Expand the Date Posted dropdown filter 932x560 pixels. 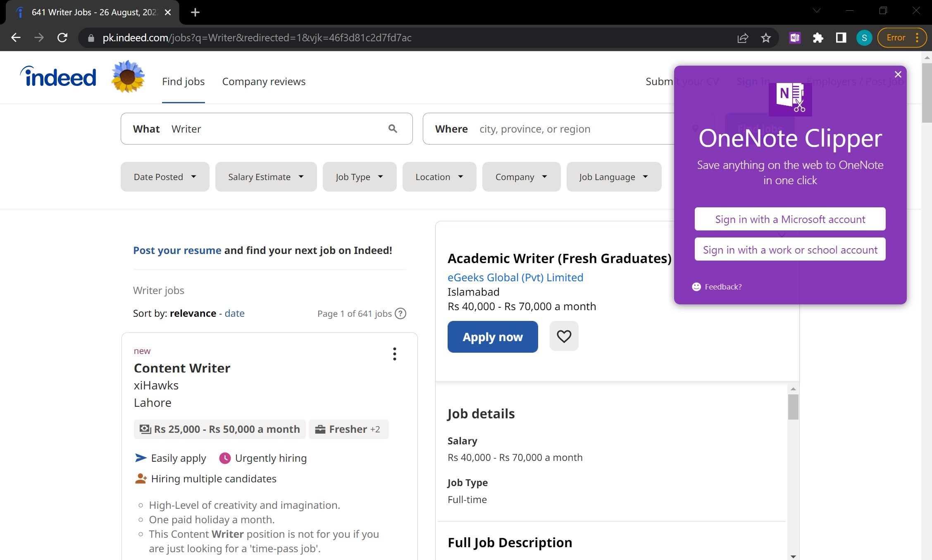tap(164, 177)
